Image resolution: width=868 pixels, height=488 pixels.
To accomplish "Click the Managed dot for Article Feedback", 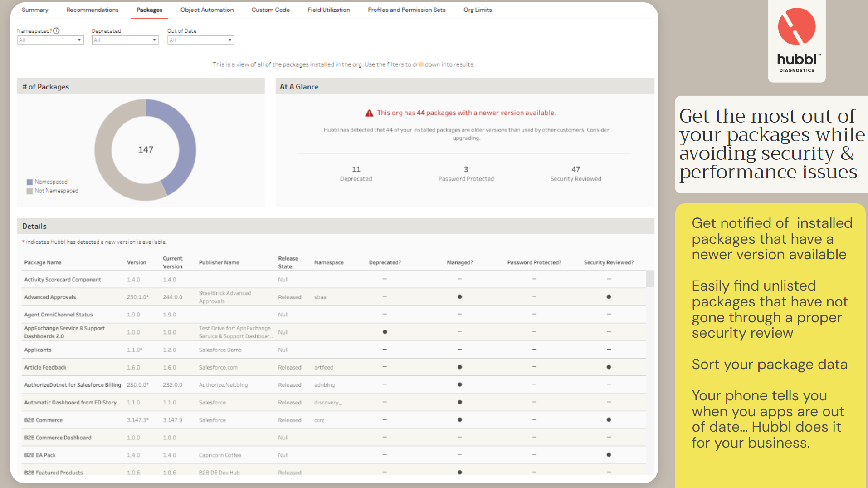I will click(x=459, y=367).
